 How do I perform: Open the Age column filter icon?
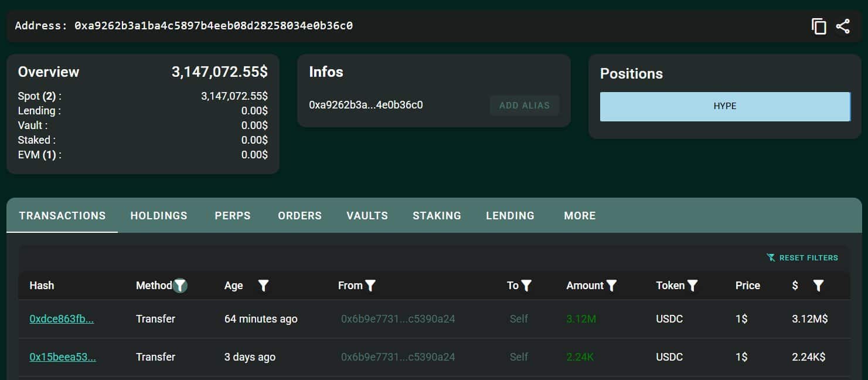tap(264, 286)
